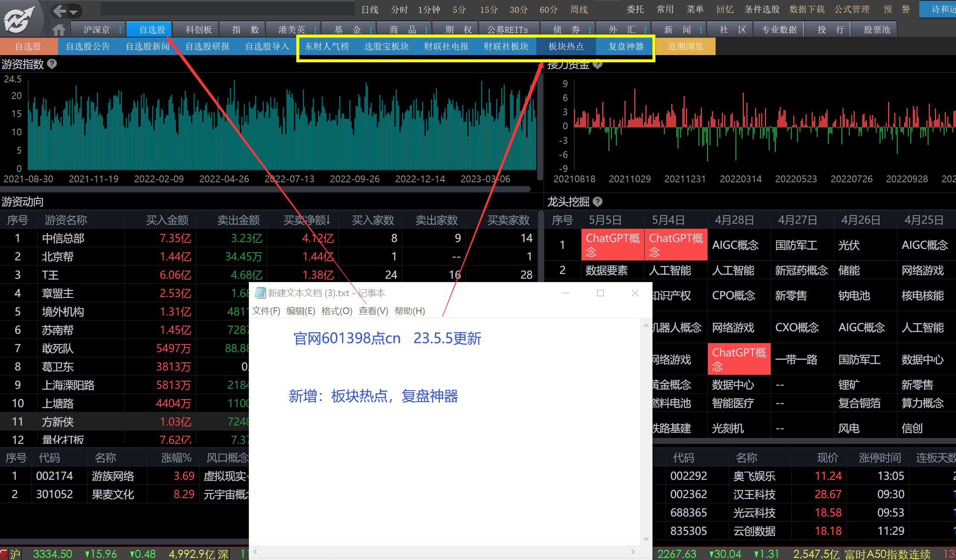Open the home page via house icon
Image resolution: width=956 pixels, height=560 pixels.
pyautogui.click(x=59, y=30)
